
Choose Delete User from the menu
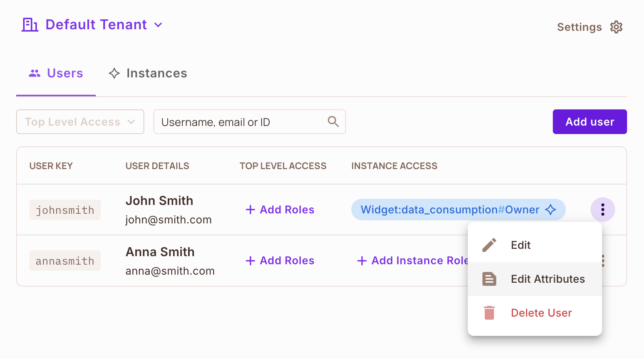tap(541, 313)
